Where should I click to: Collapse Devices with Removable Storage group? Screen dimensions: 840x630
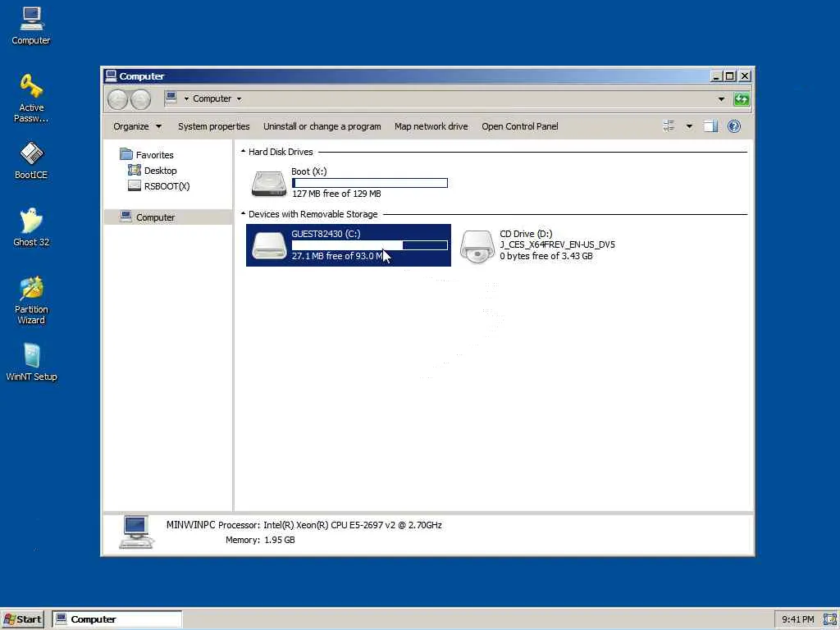click(243, 214)
